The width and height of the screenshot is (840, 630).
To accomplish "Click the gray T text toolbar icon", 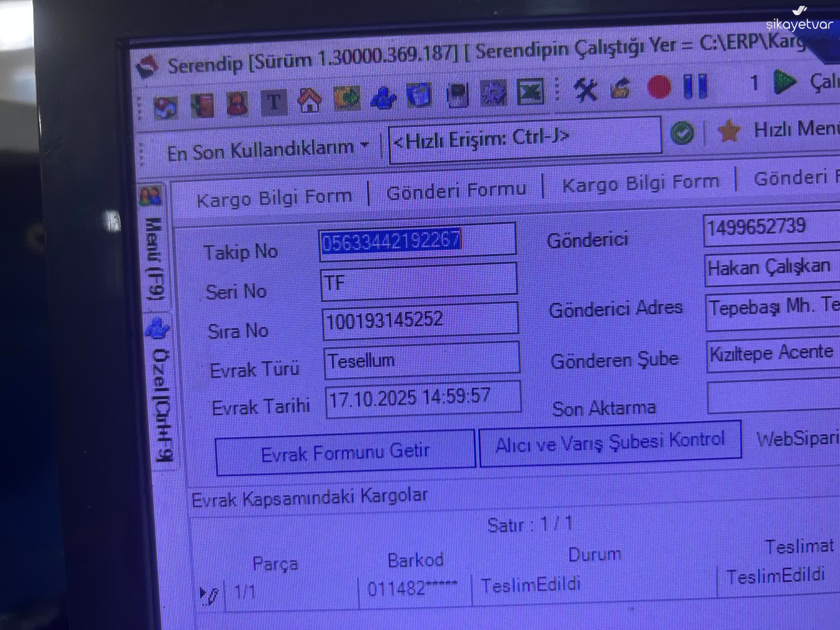I will 274,102.
